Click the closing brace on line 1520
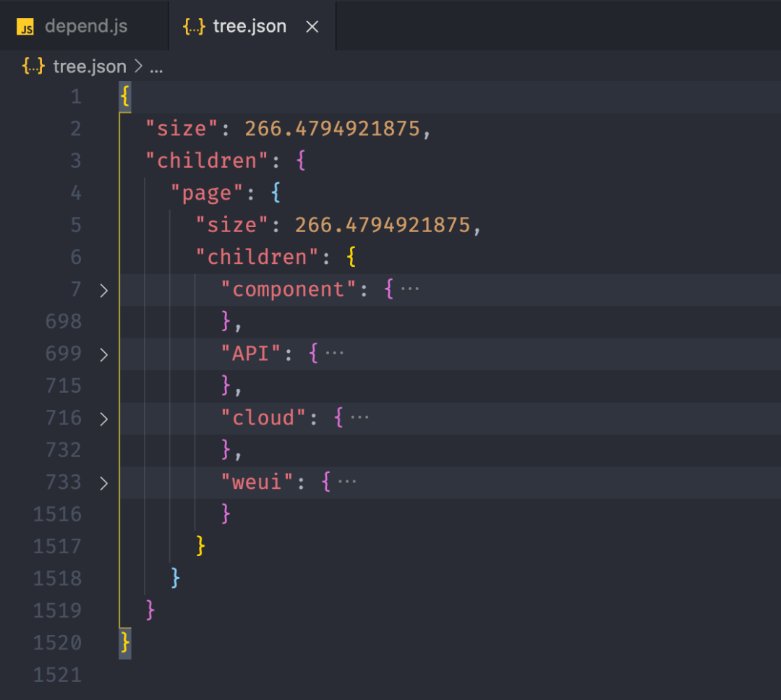 [126, 642]
